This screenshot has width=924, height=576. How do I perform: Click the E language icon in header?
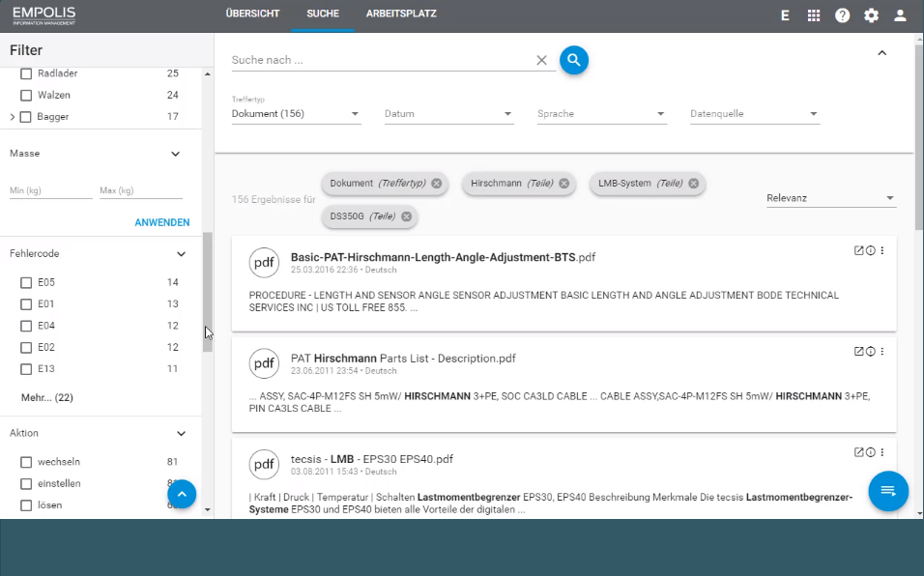tap(785, 15)
